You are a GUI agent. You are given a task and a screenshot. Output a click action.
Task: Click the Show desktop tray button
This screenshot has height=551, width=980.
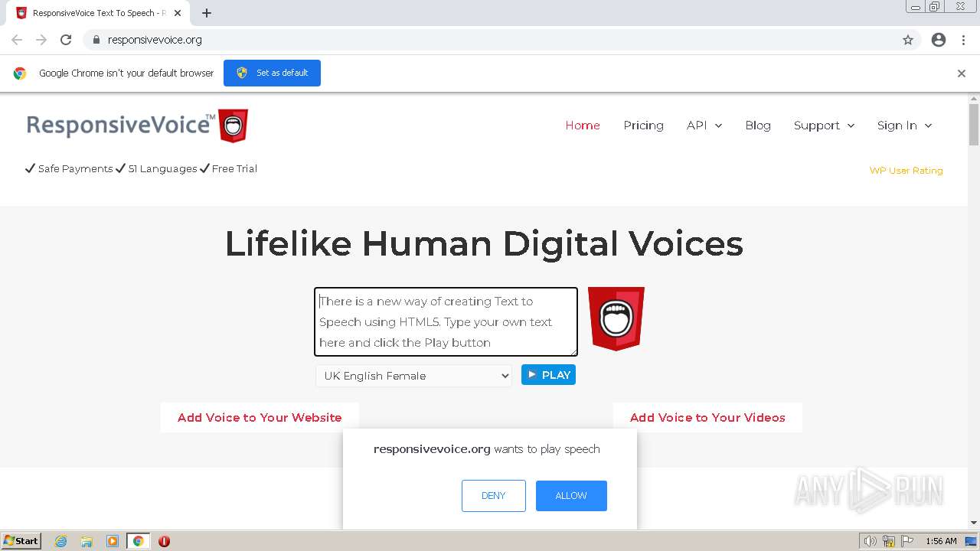[x=971, y=541]
